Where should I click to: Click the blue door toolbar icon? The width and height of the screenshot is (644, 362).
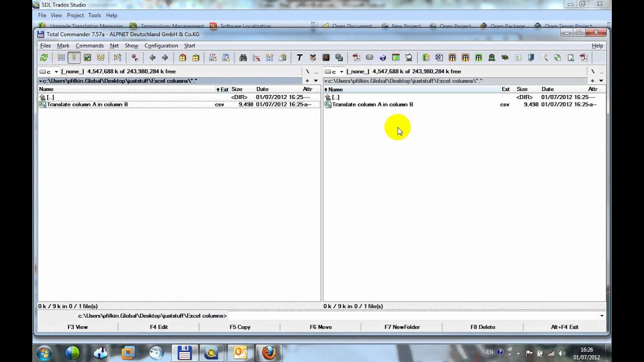[531, 58]
